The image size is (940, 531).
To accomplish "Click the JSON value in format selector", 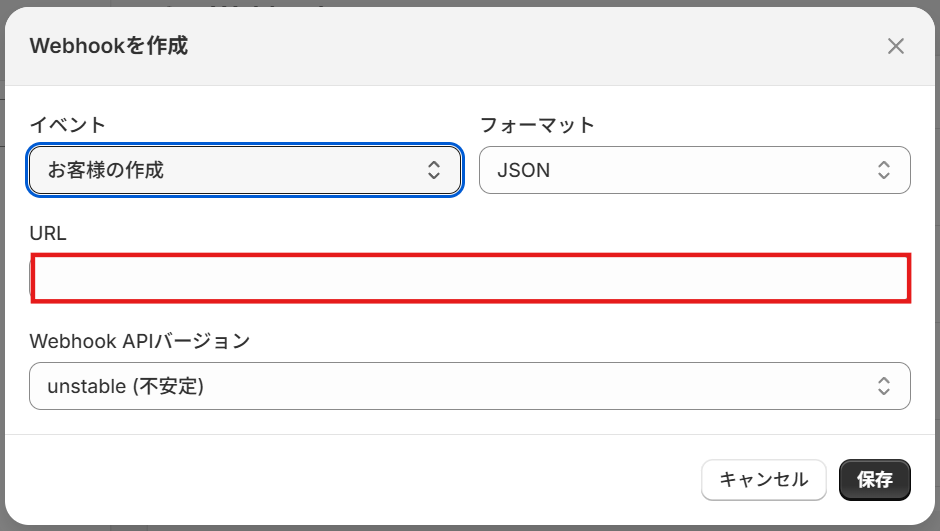I will pyautogui.click(x=524, y=170).
